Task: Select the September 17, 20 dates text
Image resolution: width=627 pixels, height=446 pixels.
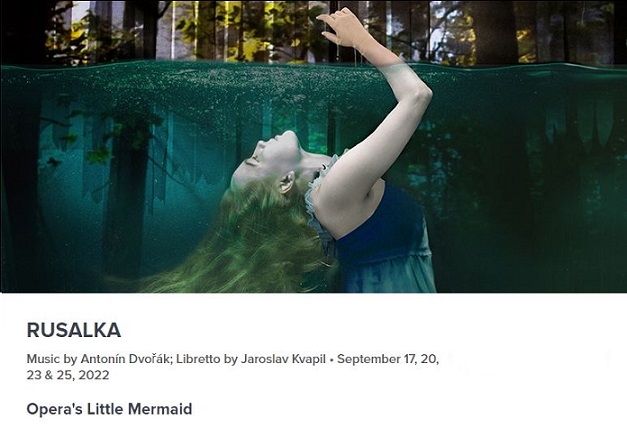Action: point(388,359)
